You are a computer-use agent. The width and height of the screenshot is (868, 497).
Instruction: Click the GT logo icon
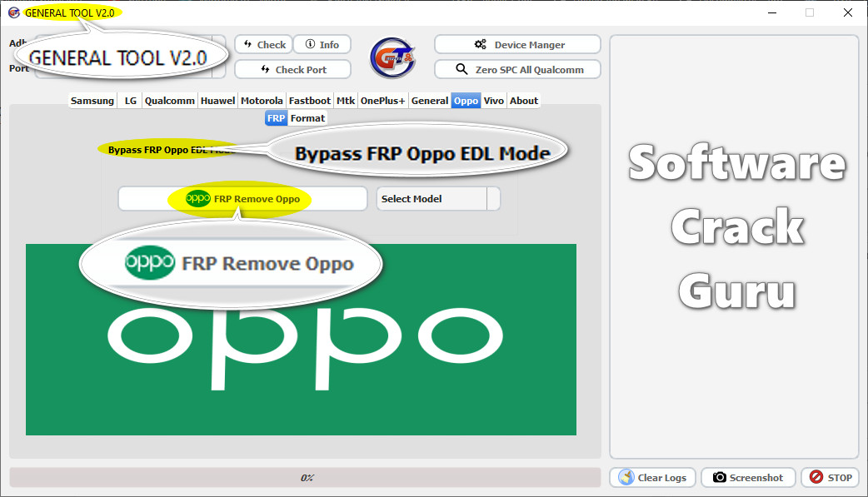[392, 57]
